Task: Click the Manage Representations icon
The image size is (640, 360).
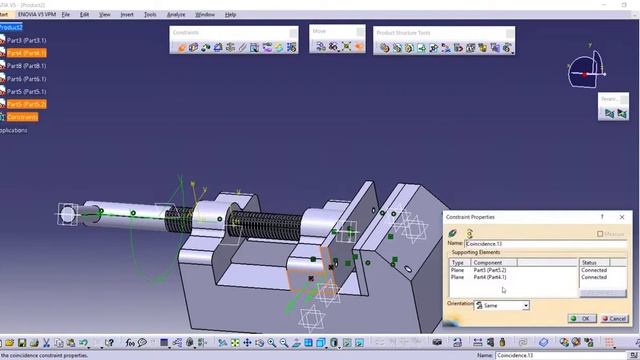Action: 495,48
